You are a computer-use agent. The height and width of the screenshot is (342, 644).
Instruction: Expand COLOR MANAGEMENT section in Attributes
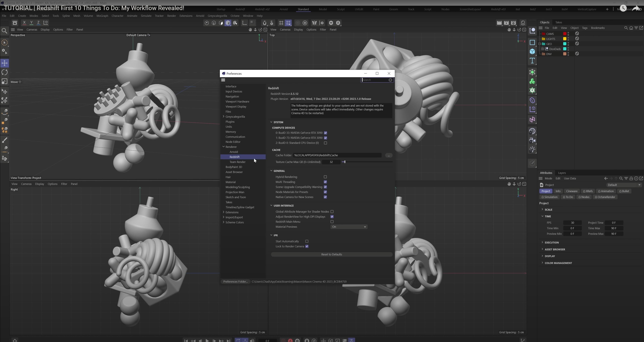click(542, 263)
